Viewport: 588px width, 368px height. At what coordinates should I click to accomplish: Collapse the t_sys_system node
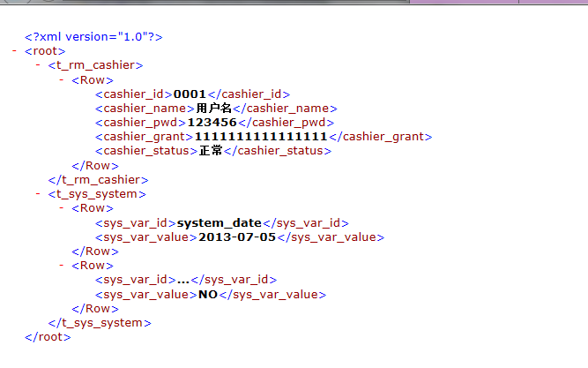[38, 194]
